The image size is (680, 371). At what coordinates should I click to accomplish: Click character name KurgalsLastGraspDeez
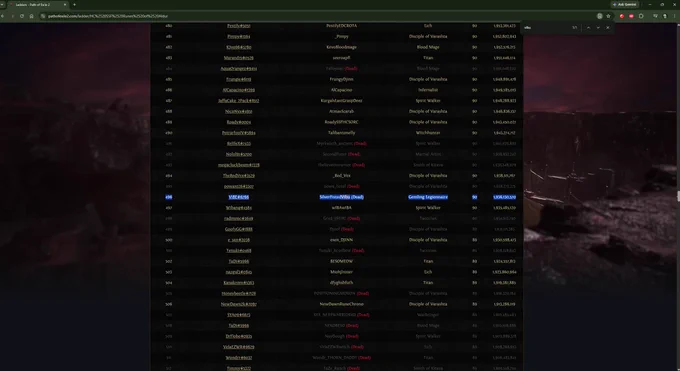click(x=341, y=101)
